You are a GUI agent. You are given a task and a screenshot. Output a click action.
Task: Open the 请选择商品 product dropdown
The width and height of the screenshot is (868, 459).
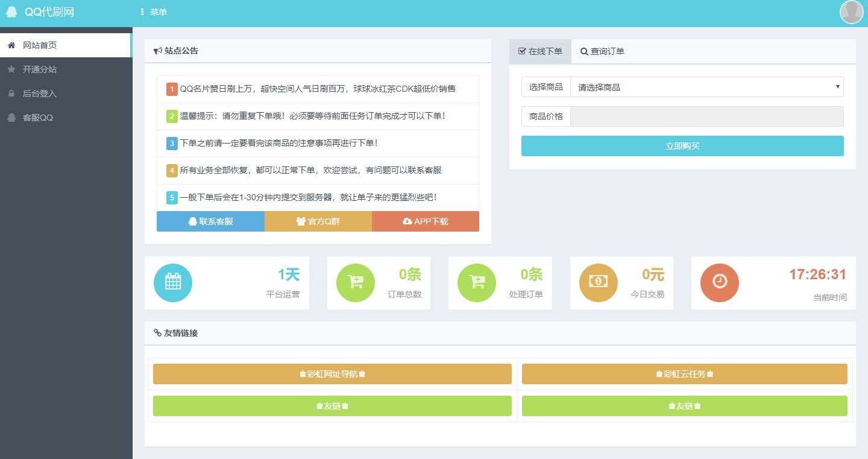click(x=706, y=87)
